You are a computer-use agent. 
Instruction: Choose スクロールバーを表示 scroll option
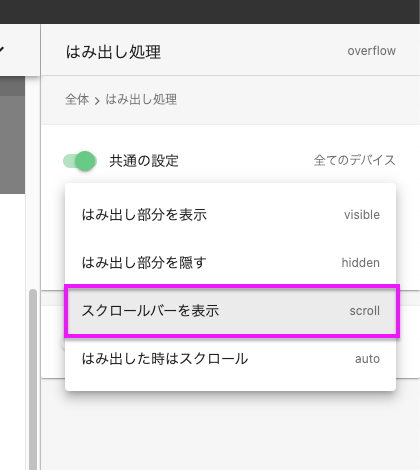click(230, 311)
